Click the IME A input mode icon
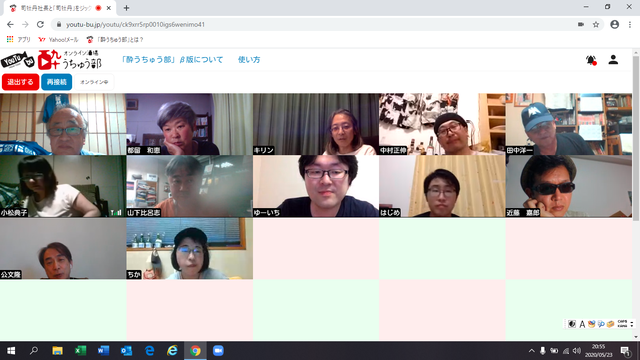Image resolution: width=640 pixels, height=360 pixels. point(582,324)
